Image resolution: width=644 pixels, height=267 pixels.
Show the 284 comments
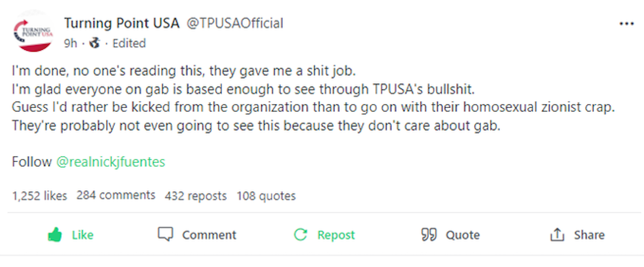point(116,195)
